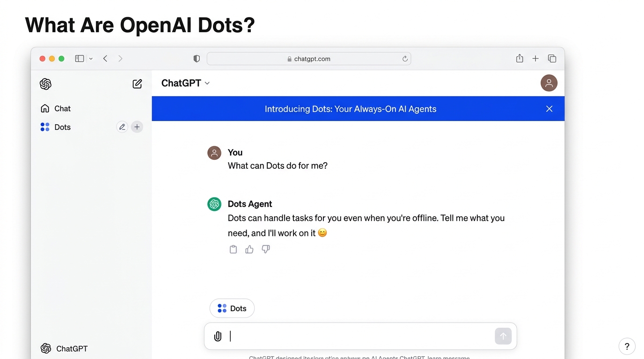This screenshot has height=359, width=644.
Task: Give thumbs down to Dots Agent reply
Action: [266, 250]
